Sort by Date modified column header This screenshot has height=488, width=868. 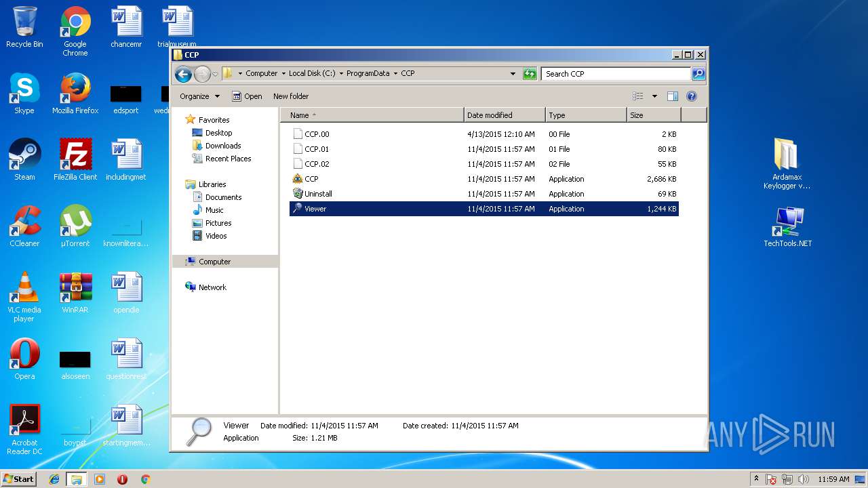tap(505, 115)
